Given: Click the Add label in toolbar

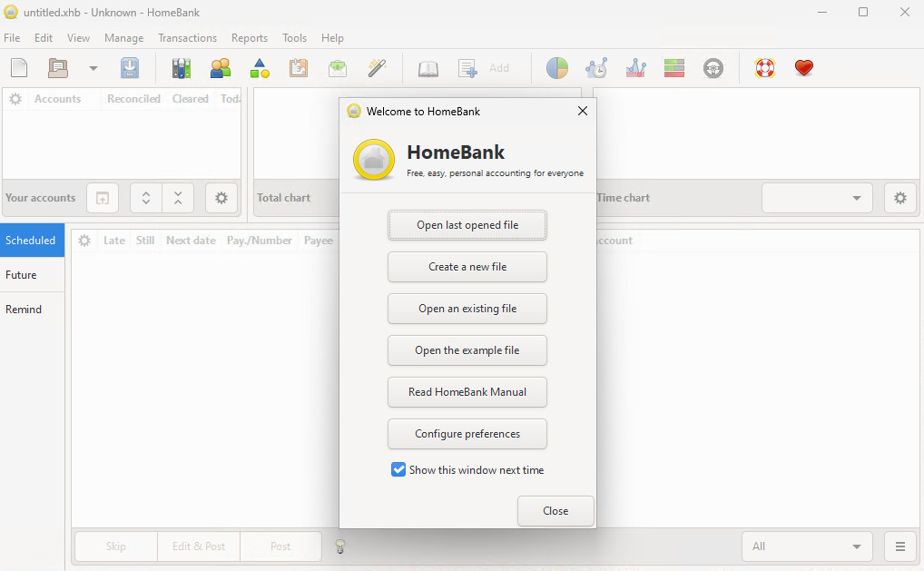Looking at the screenshot, I should pos(499,68).
